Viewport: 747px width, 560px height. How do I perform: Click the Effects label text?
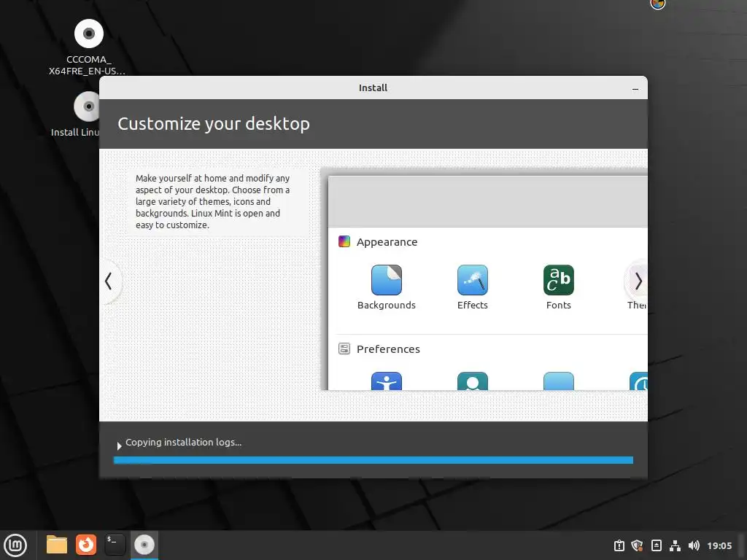click(x=472, y=306)
